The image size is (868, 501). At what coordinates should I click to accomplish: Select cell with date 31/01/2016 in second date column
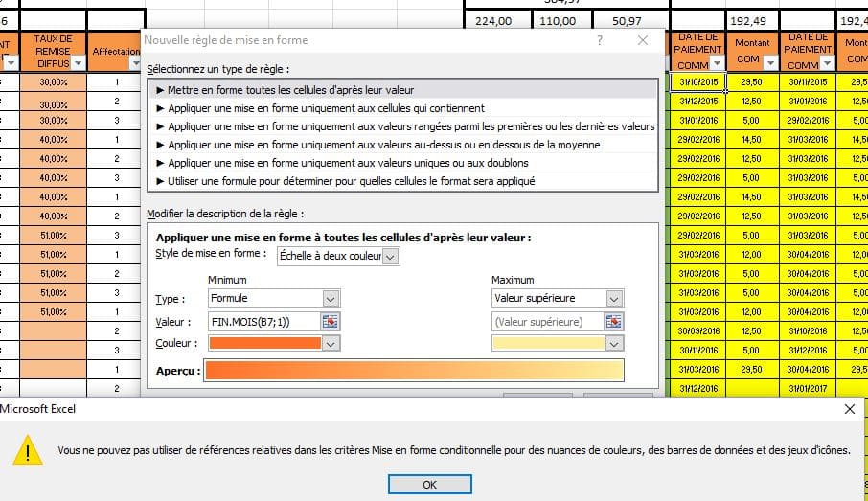pyautogui.click(x=808, y=102)
